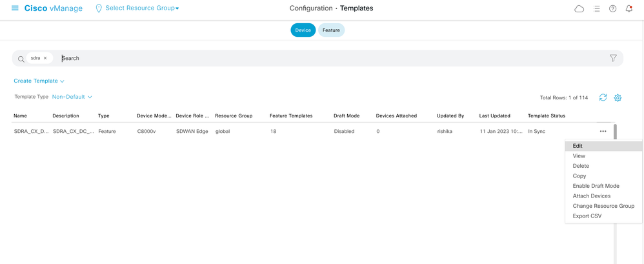Select Enable Draft Mode menu item
This screenshot has height=264, width=644.
click(603, 186)
